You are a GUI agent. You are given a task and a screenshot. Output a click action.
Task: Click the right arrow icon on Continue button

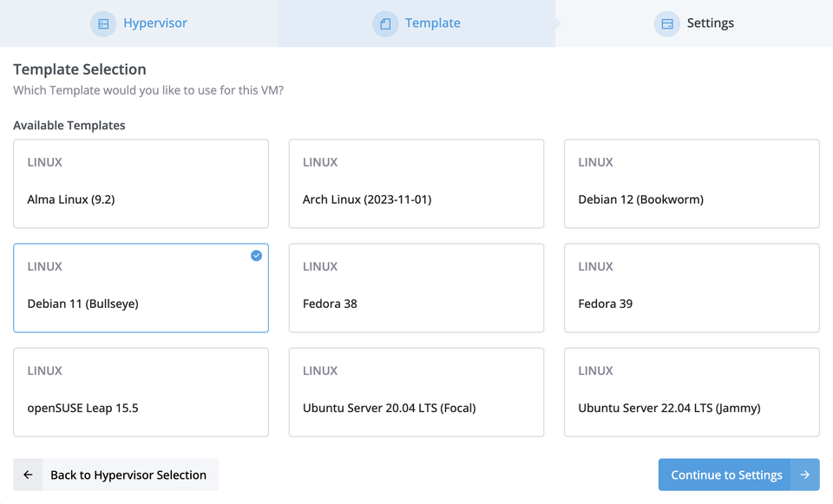coord(805,475)
